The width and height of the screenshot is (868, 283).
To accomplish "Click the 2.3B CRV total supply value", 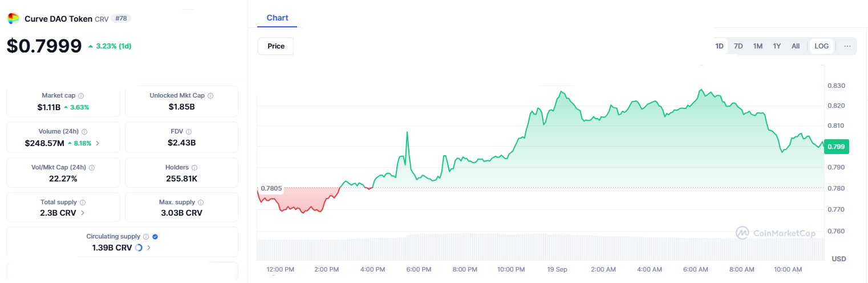I will point(57,213).
